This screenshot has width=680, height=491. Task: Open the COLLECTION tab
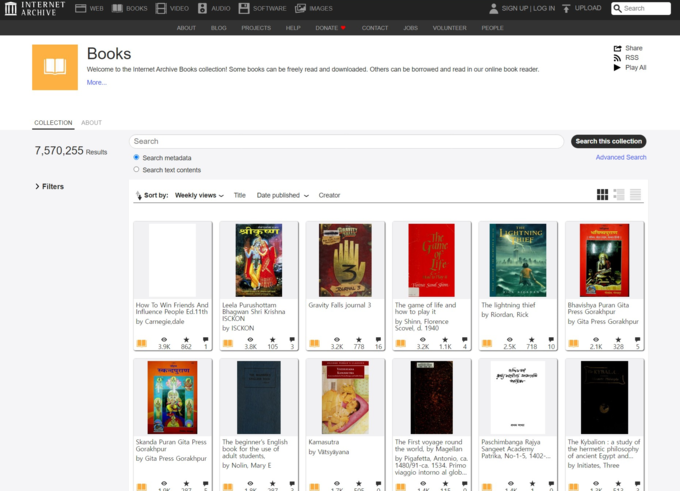point(53,123)
